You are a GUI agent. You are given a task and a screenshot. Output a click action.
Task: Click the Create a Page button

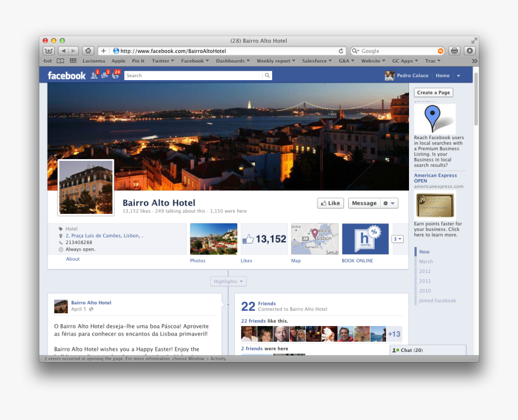[x=434, y=93]
